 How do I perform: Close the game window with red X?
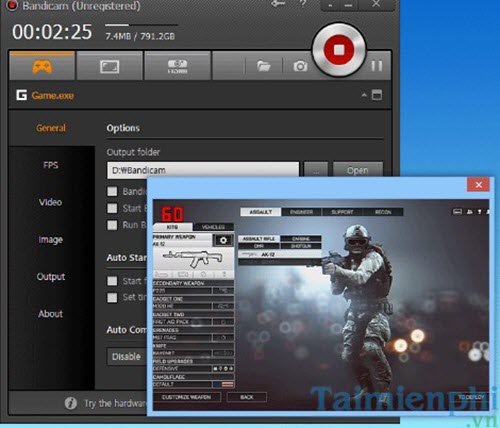478,184
